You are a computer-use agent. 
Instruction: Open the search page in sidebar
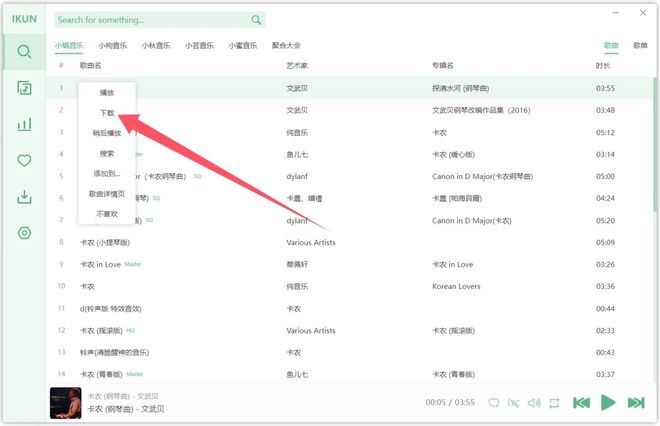click(24, 52)
